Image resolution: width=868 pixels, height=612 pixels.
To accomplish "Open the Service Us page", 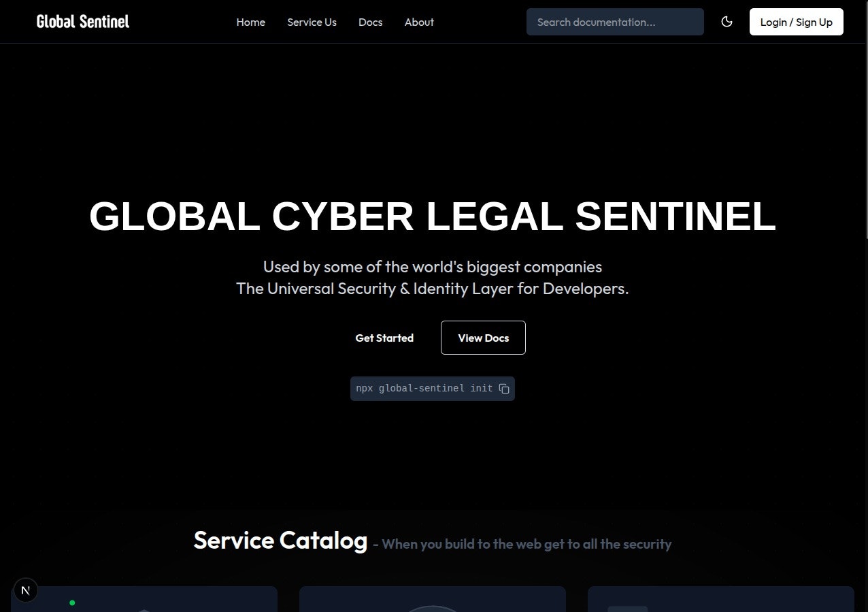I will (312, 22).
